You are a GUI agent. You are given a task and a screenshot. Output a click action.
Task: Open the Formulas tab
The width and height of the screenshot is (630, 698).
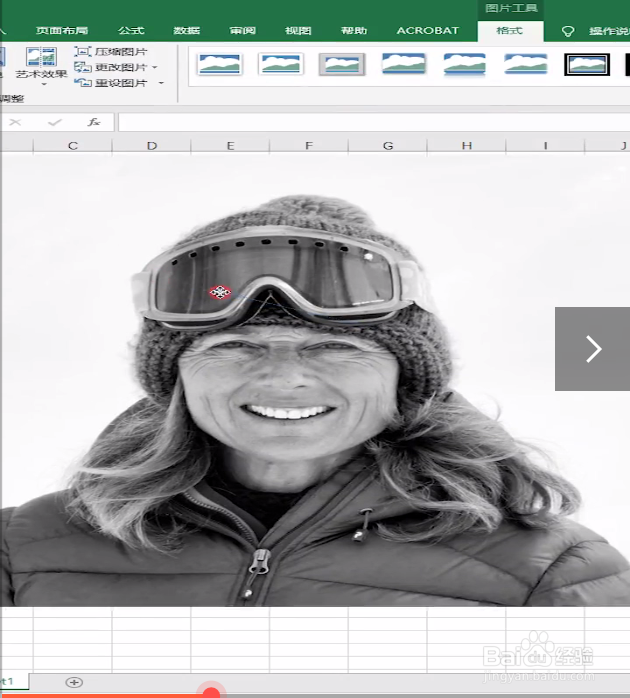tap(131, 31)
